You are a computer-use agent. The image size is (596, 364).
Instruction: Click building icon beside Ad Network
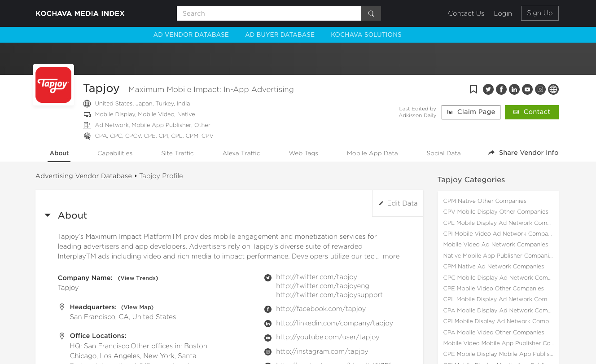coord(87,125)
